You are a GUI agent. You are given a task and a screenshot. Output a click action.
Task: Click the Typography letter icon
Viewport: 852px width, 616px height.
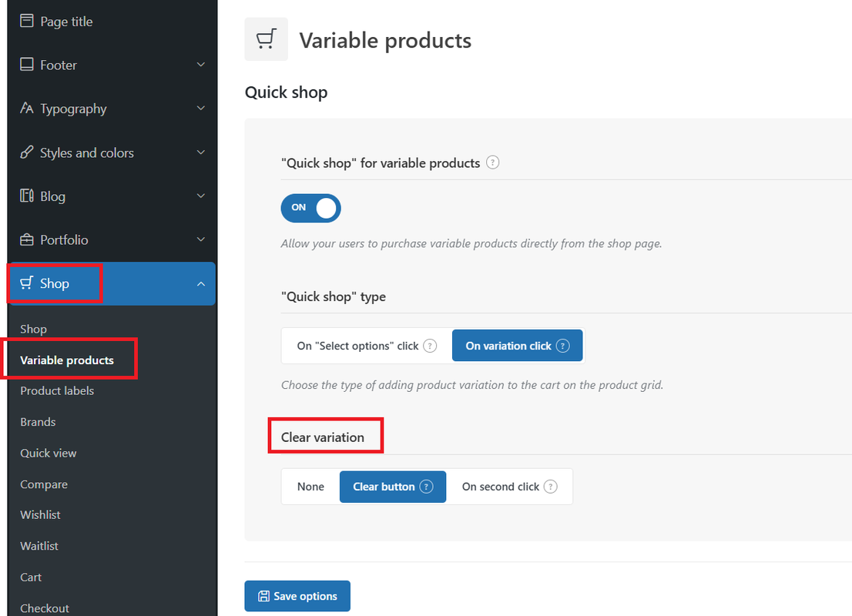pos(26,108)
